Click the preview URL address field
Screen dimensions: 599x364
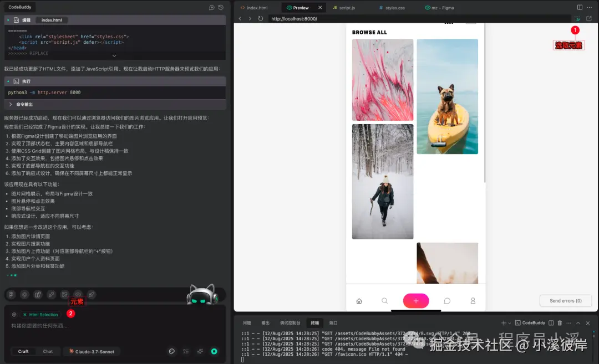[419, 18]
